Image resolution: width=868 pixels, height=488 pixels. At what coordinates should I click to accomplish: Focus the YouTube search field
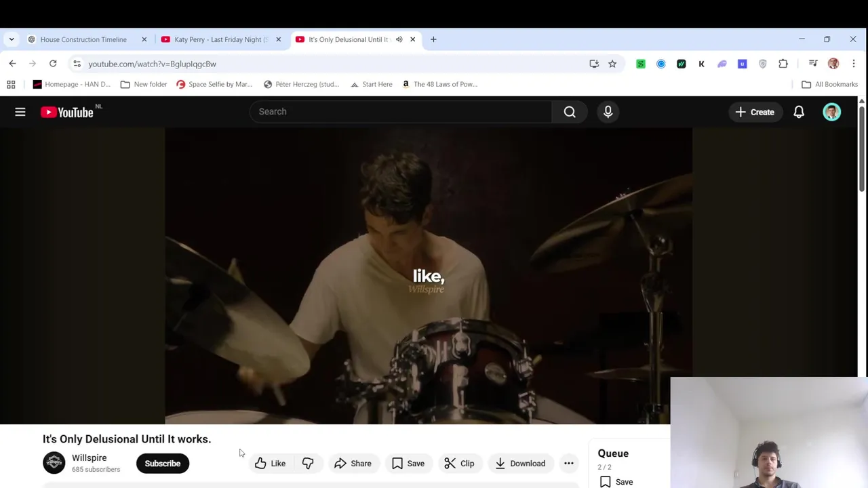coord(400,112)
